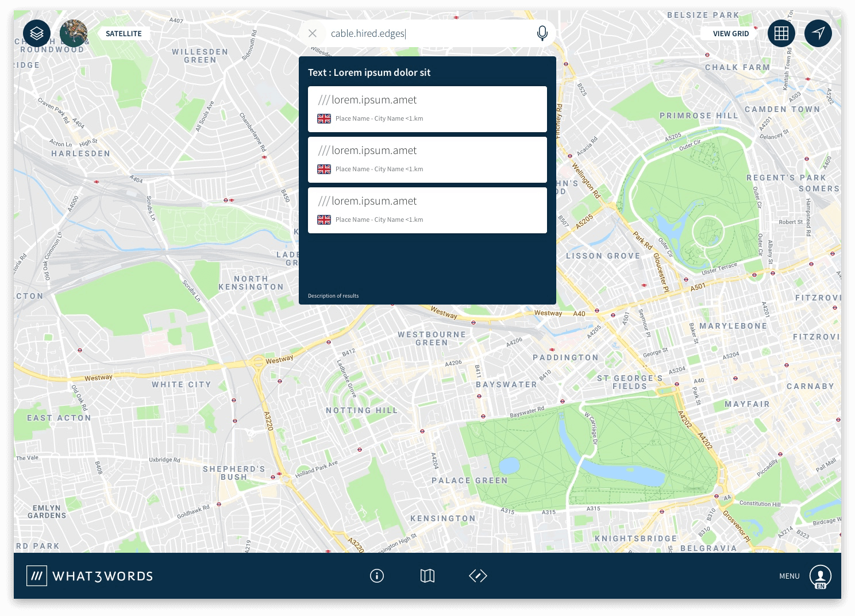Click the CAMDEN TOWN map label
This screenshot has height=616, width=855.
tap(783, 109)
